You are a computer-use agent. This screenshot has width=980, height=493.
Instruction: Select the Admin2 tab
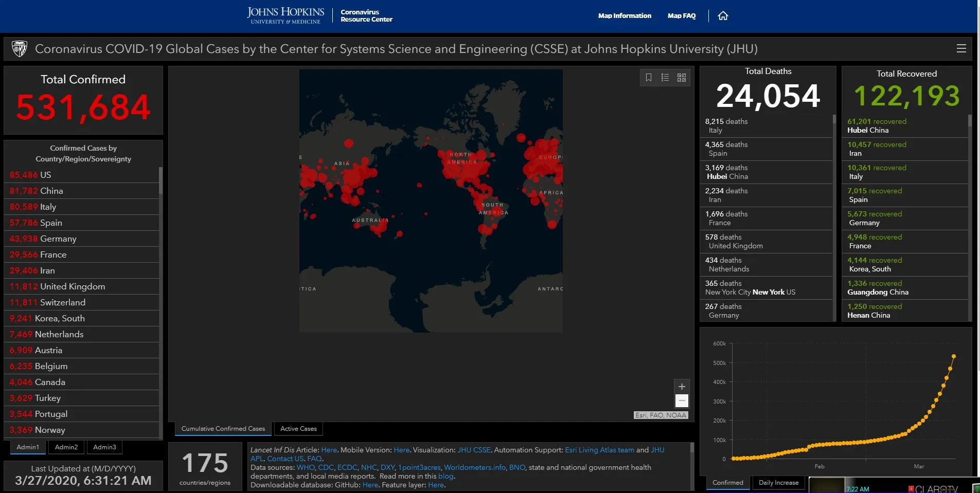tap(66, 447)
